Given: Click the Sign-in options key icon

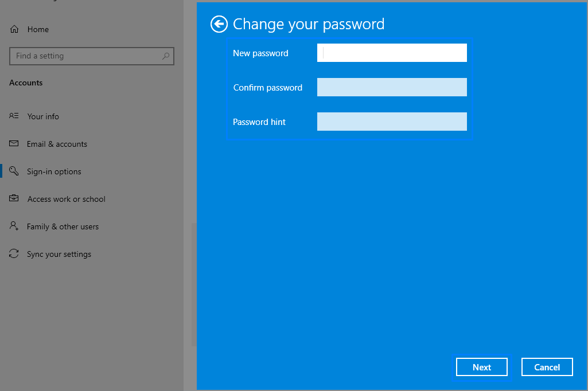Looking at the screenshot, I should (14, 171).
